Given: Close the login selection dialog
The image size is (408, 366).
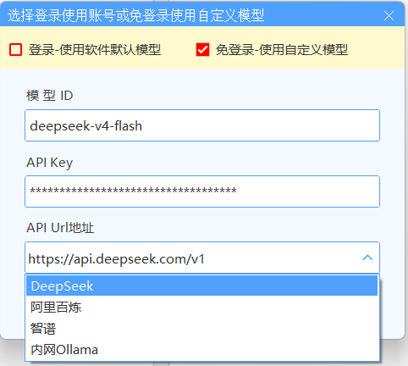Looking at the screenshot, I should pyautogui.click(x=389, y=16).
